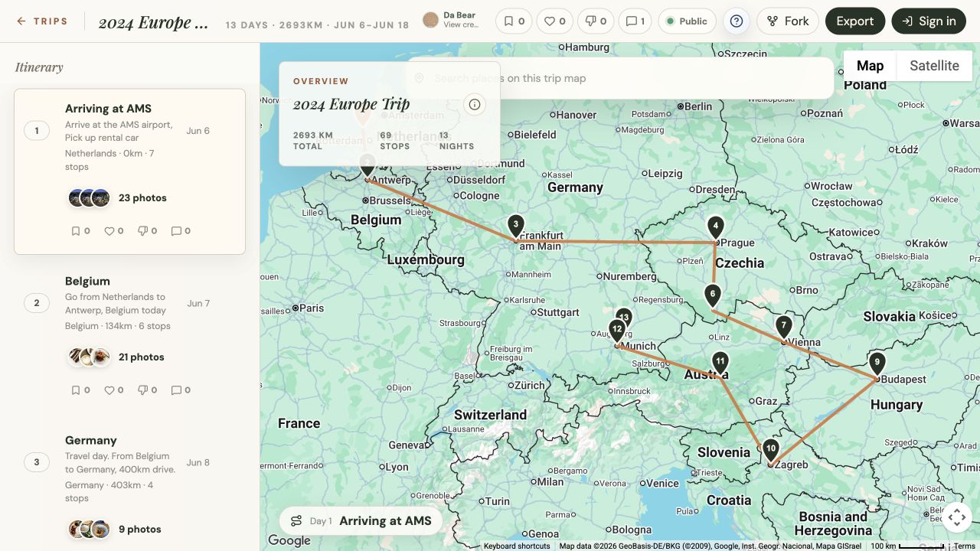The width and height of the screenshot is (980, 551).
Task: Open Keyboard shortcuts map link
Action: coord(517,546)
